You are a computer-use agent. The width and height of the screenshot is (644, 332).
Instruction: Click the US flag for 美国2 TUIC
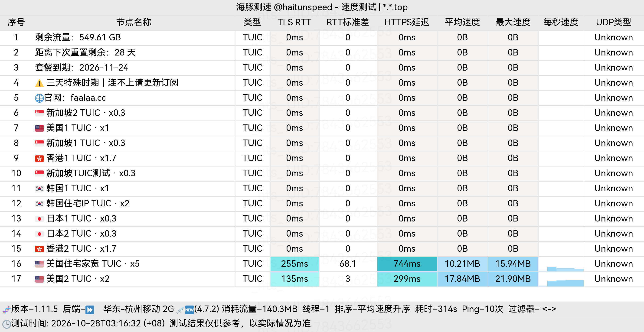click(39, 279)
